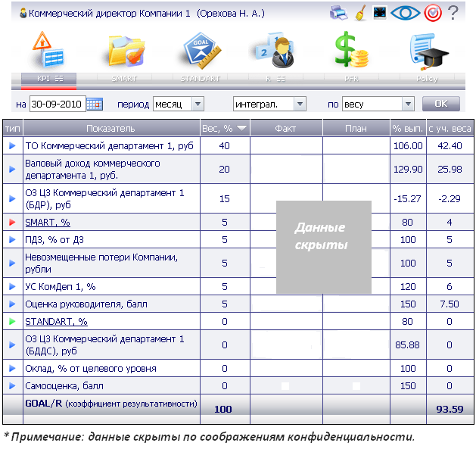Click ТО Коммерческий департамент 1, руб text
Screen dimensions: 476x449
109,146
